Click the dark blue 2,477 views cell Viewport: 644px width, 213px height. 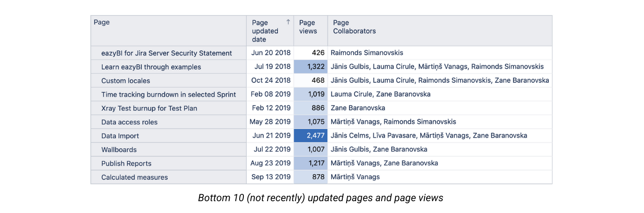tap(311, 135)
